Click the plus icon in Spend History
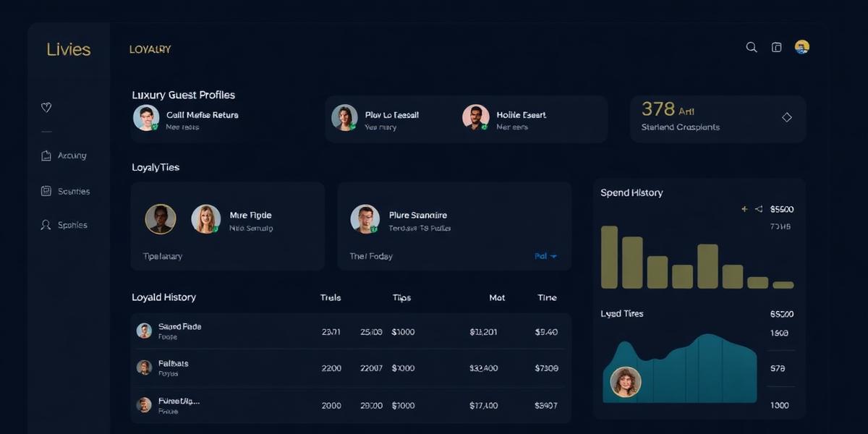The width and height of the screenshot is (868, 434). 744,209
